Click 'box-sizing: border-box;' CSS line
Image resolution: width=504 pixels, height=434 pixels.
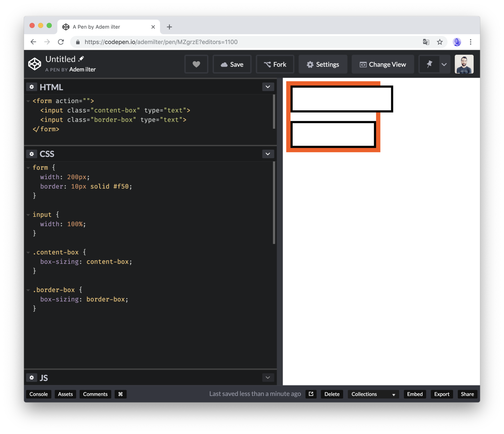(84, 299)
